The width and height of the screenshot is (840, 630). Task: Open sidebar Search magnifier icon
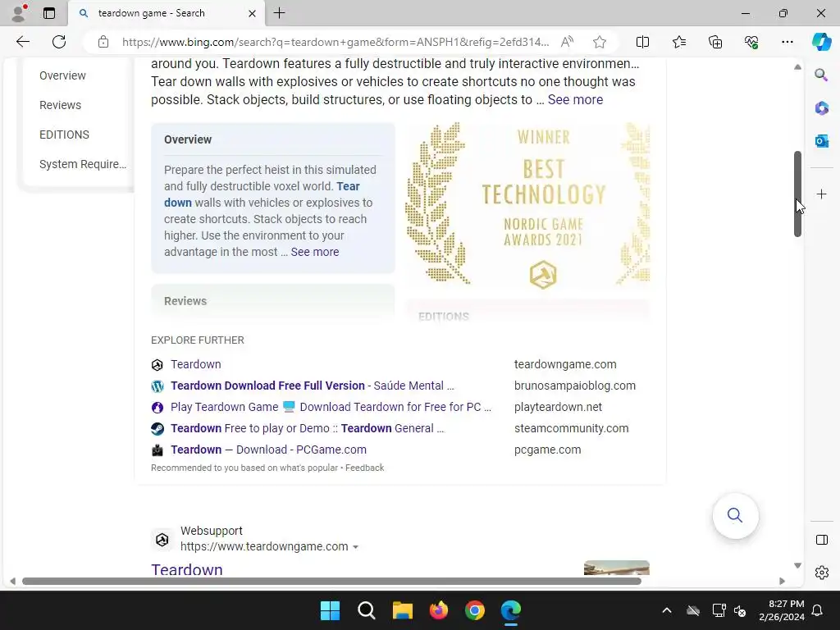tap(821, 75)
